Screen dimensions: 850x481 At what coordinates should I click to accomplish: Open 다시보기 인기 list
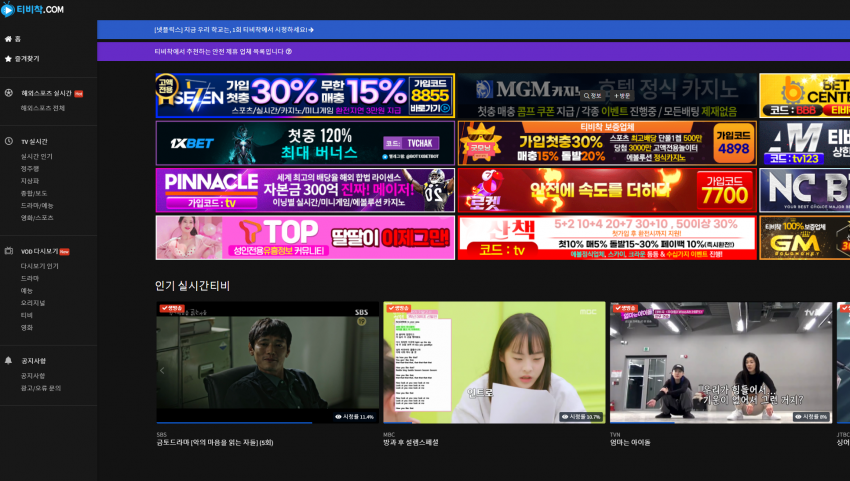pyautogui.click(x=40, y=266)
